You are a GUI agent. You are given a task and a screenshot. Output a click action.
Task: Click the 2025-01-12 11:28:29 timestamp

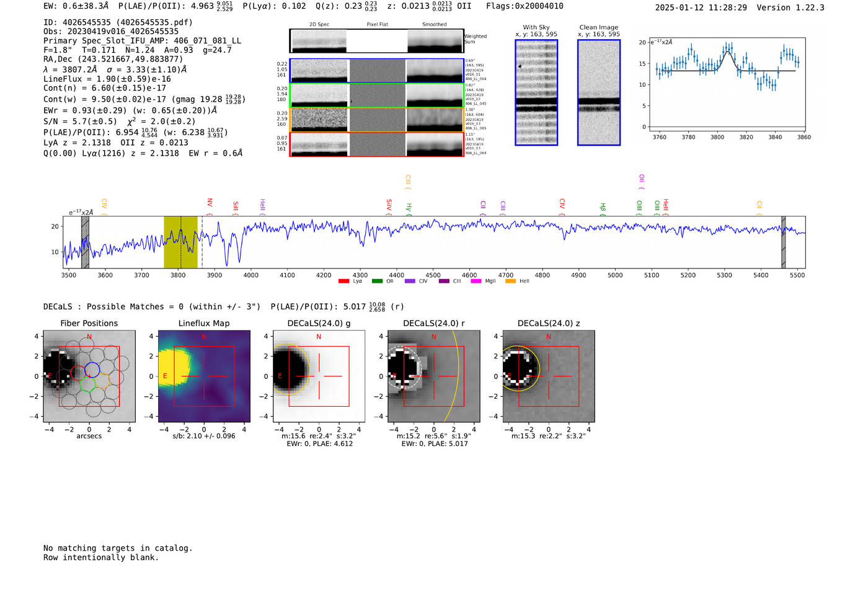(701, 7)
